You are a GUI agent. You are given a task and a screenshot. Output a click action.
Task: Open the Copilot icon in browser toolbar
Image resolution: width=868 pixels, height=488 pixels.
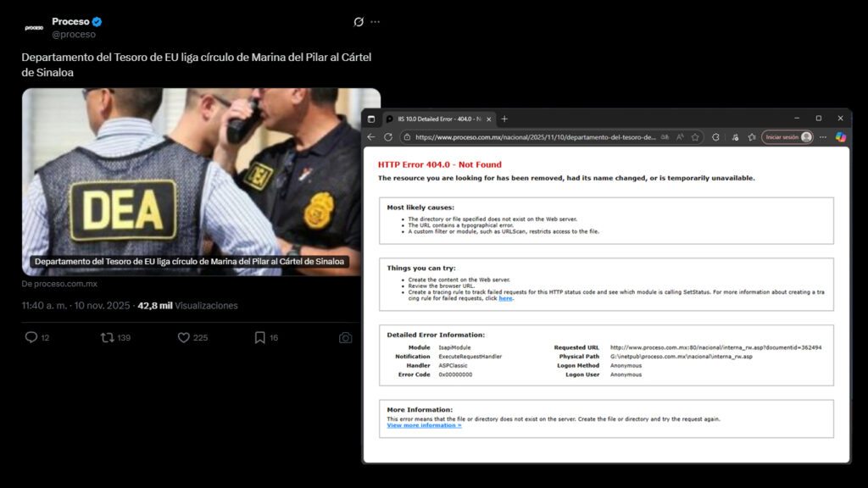click(x=840, y=137)
